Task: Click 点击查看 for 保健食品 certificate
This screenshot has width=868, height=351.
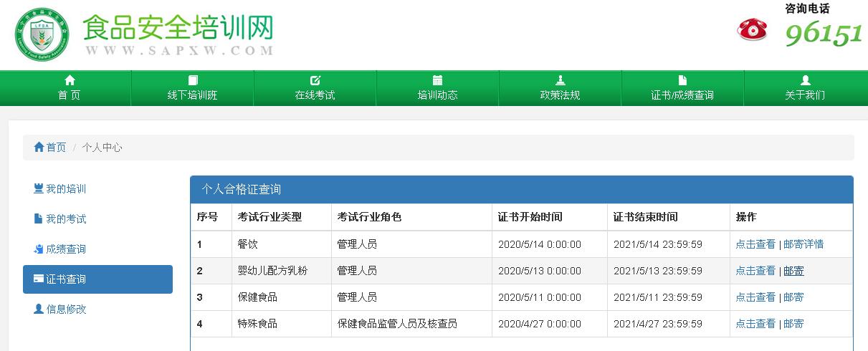Action: (755, 297)
